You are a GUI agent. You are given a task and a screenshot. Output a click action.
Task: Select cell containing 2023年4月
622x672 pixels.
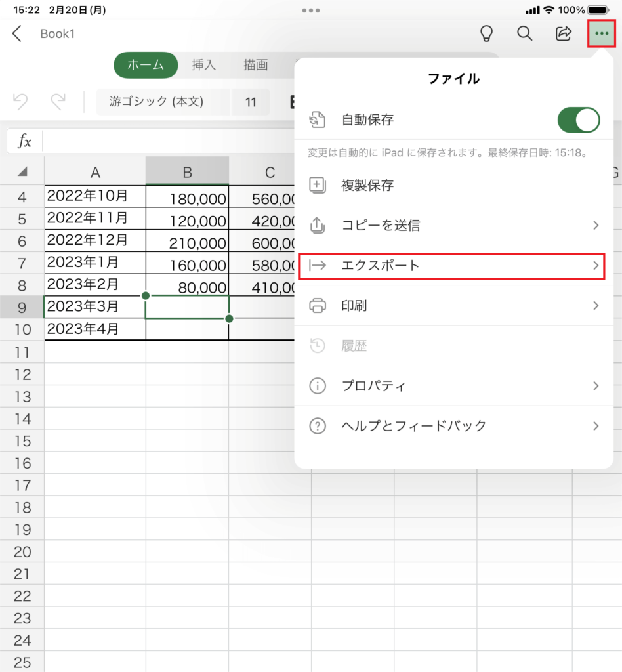94,329
